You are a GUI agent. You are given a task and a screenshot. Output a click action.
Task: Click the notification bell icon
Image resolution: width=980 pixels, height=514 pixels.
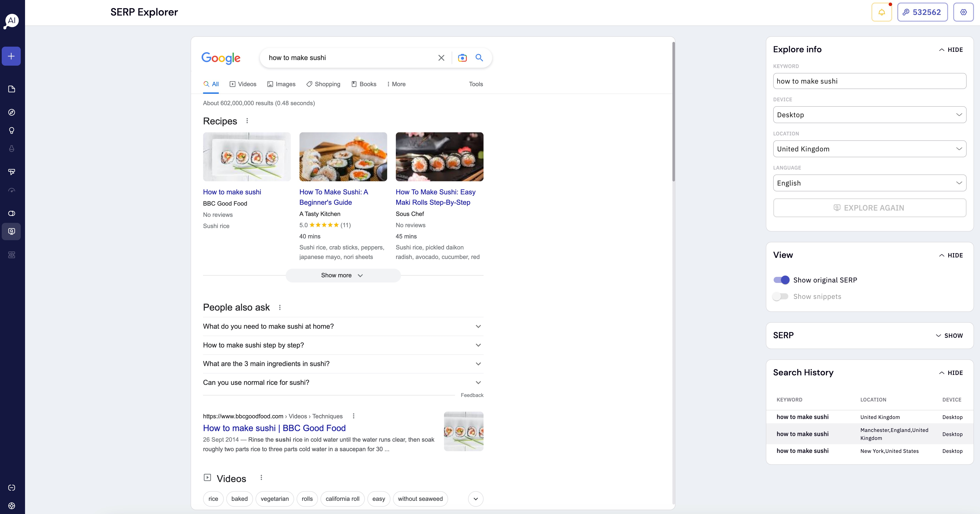point(881,12)
